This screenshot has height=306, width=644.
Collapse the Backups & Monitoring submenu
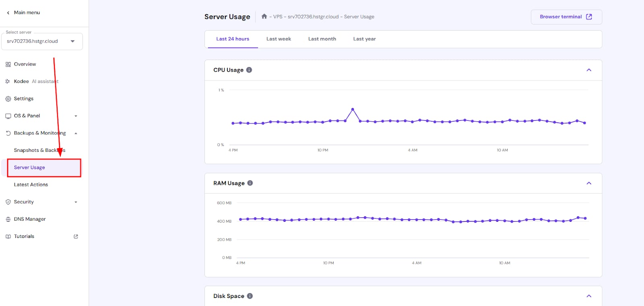[76, 133]
